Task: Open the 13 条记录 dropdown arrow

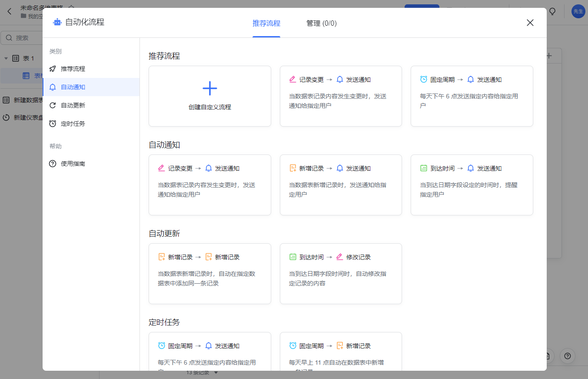Action: pyautogui.click(x=216, y=373)
